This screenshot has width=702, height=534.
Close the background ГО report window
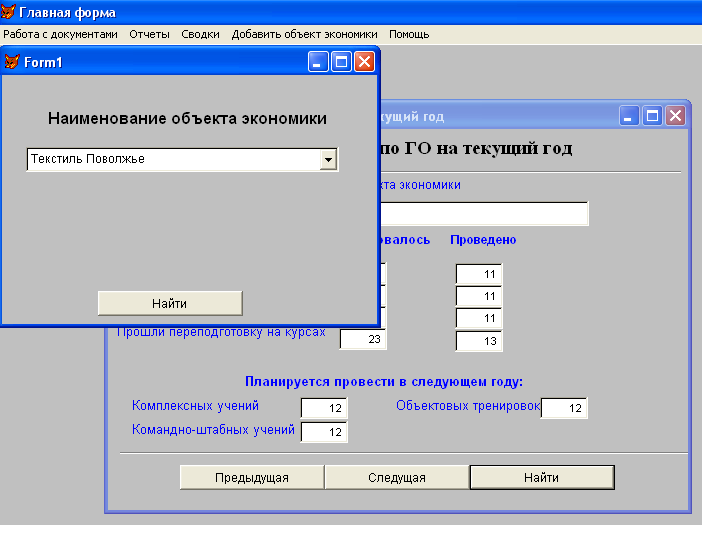[675, 116]
